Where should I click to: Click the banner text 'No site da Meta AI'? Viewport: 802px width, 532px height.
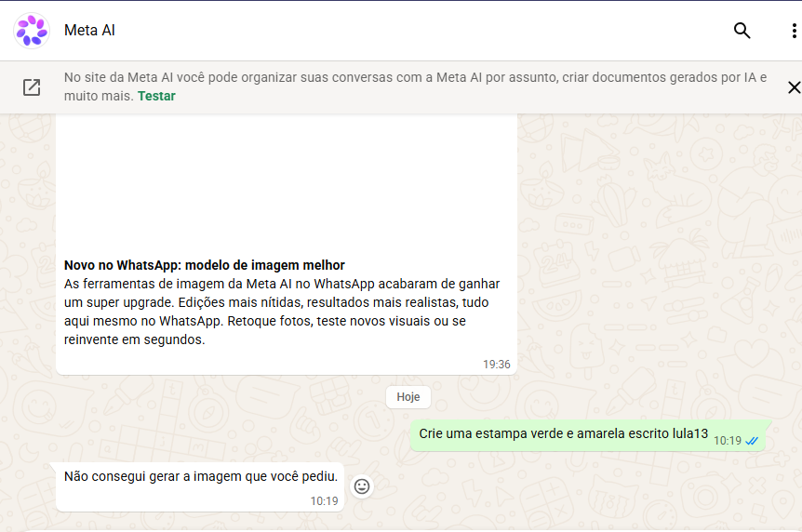pyautogui.click(x=415, y=86)
